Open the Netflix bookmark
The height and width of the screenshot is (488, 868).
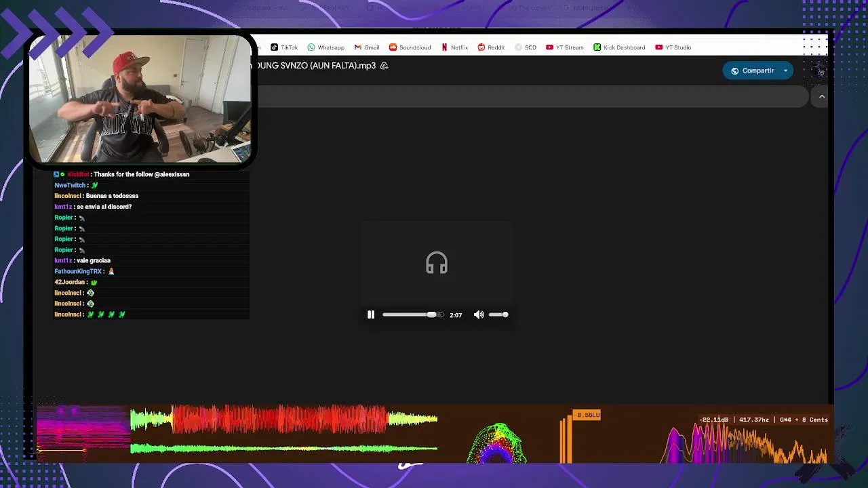pyautogui.click(x=454, y=47)
